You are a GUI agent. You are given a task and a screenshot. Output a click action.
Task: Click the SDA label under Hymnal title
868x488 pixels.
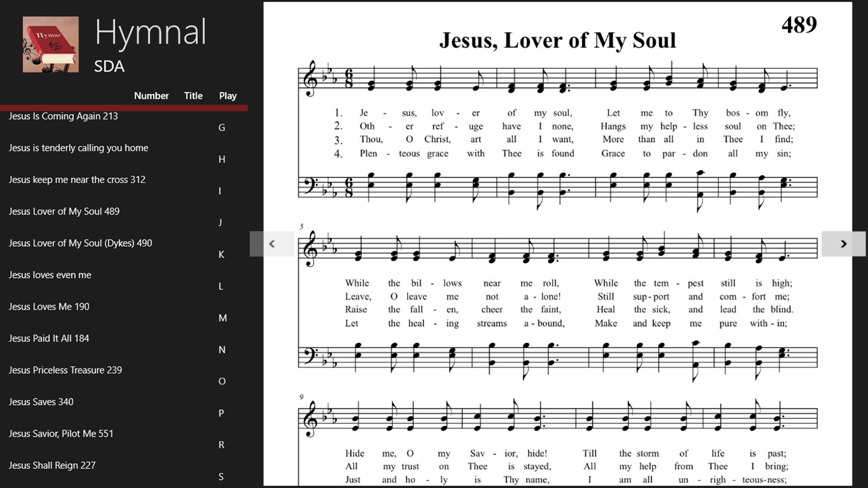(x=109, y=66)
